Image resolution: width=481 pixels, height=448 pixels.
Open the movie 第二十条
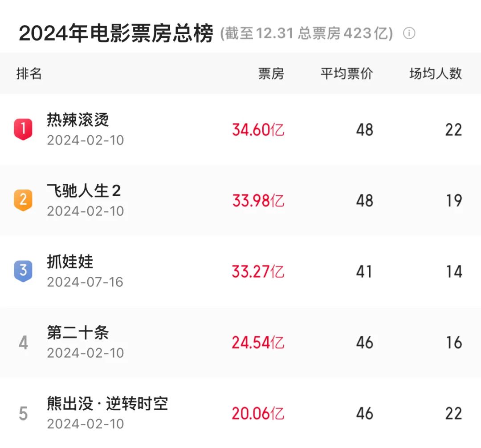pos(78,332)
